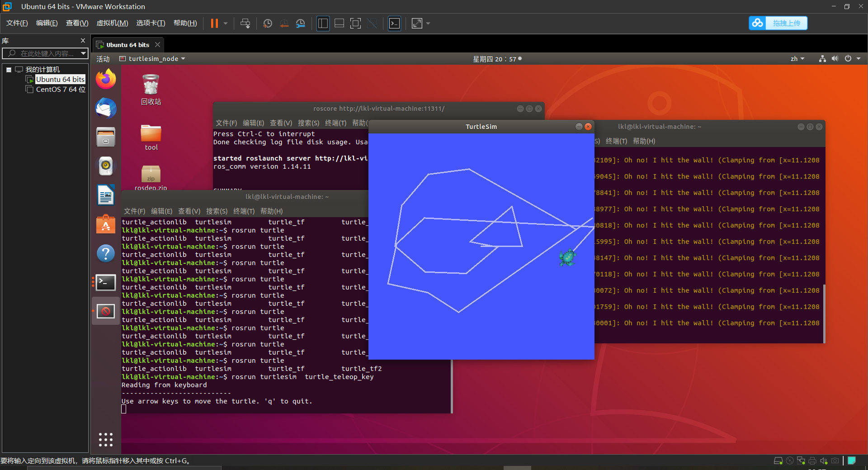Click the right terminal's vertical scrollbar
The height and width of the screenshot is (470, 868).
point(824,313)
